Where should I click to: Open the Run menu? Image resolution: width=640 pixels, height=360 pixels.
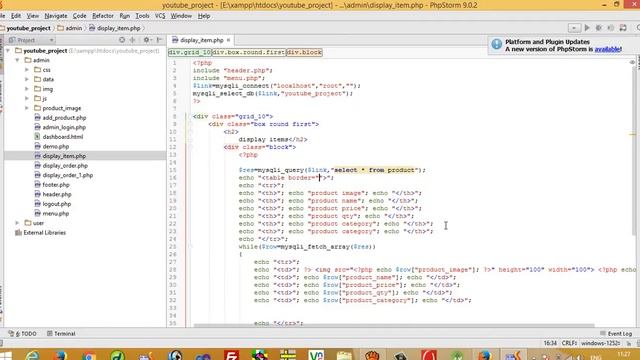pos(124,16)
